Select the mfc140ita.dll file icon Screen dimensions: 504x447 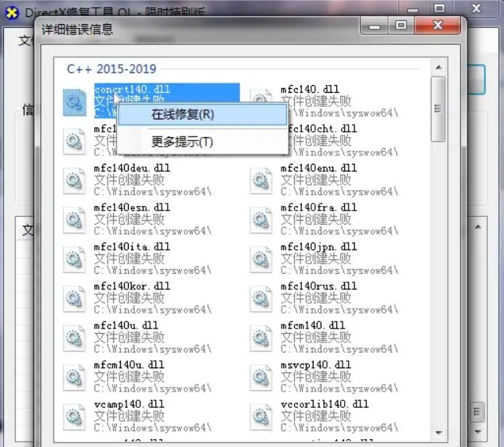pyautogui.click(x=74, y=259)
